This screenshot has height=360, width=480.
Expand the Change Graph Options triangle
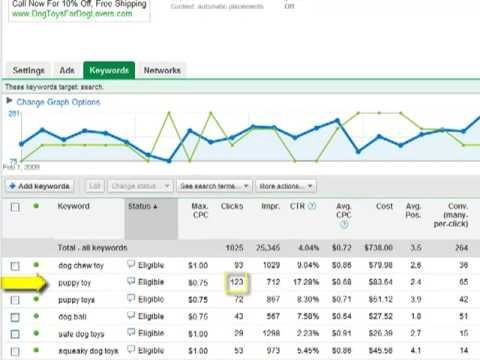pos(9,100)
